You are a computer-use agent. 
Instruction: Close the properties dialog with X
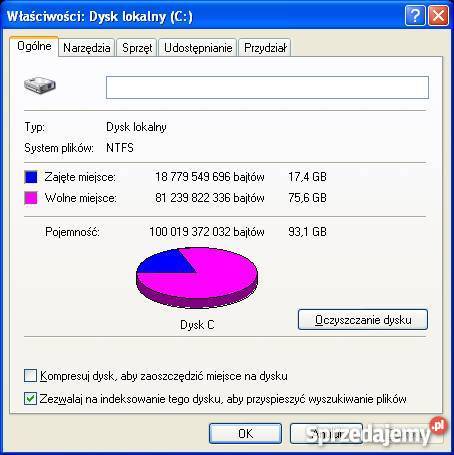438,16
